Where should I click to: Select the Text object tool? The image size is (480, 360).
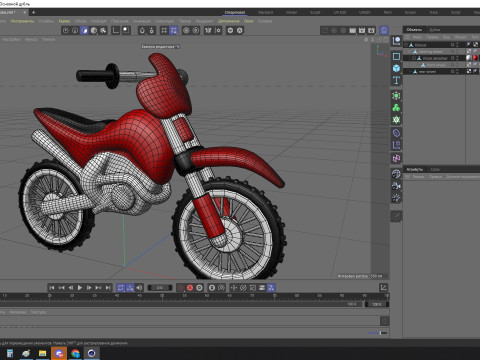[396, 80]
